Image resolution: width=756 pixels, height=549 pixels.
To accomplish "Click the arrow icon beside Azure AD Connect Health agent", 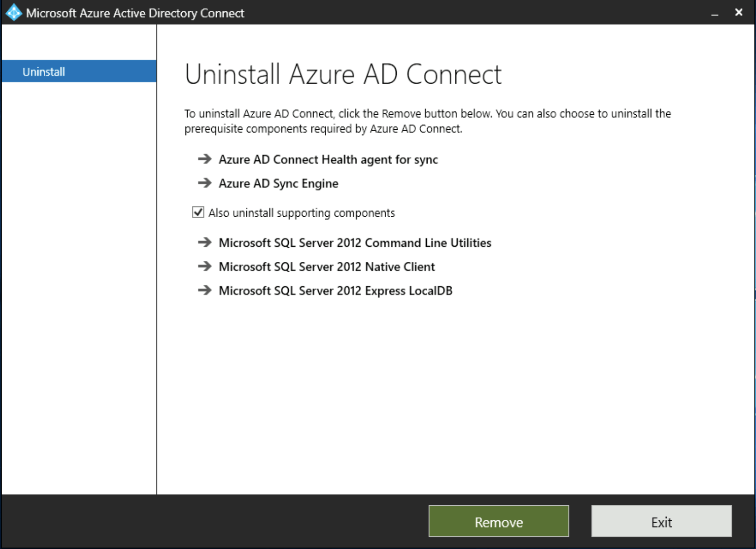I will point(204,159).
